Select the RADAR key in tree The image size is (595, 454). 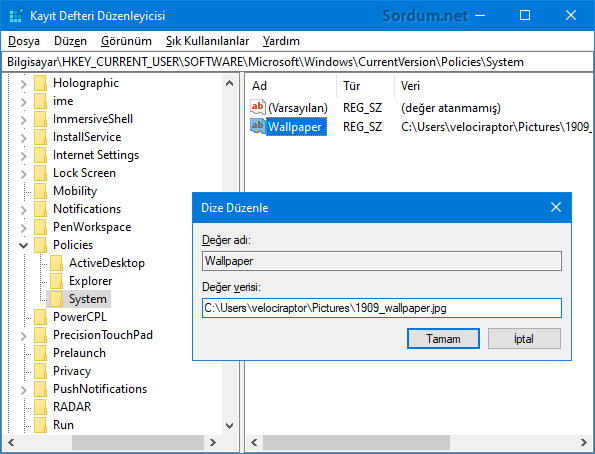[72, 407]
